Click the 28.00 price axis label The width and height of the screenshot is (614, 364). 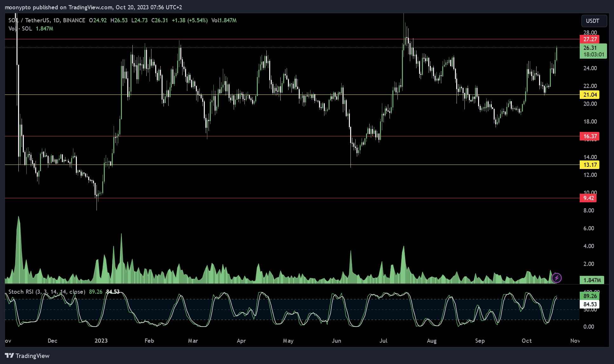[590, 32]
